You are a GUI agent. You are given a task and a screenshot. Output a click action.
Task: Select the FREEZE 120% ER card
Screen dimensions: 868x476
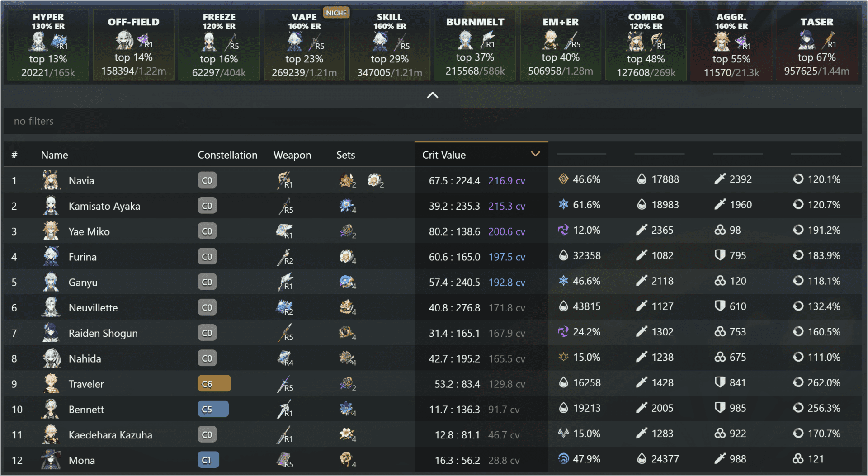point(219,45)
